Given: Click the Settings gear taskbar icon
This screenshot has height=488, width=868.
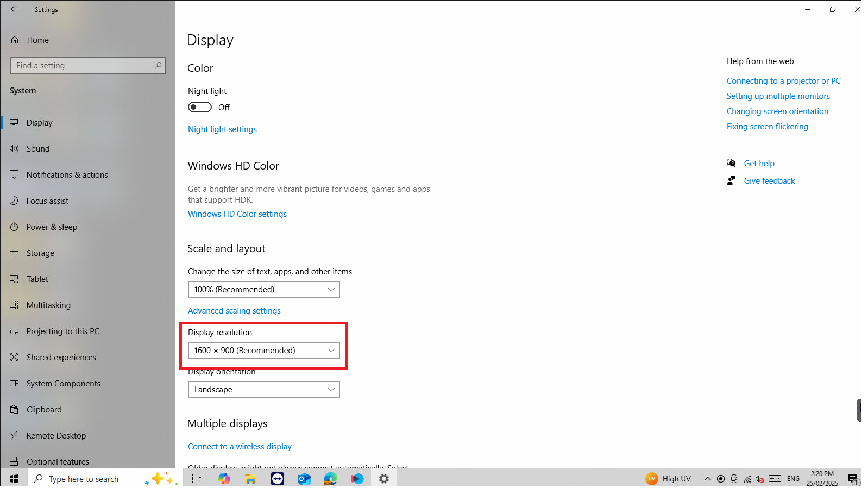Looking at the screenshot, I should click(384, 479).
